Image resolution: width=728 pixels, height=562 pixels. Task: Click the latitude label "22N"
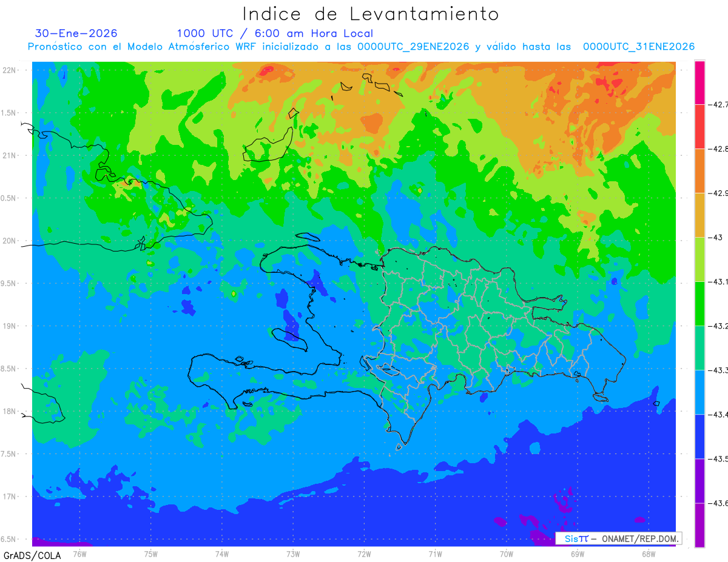(10, 70)
